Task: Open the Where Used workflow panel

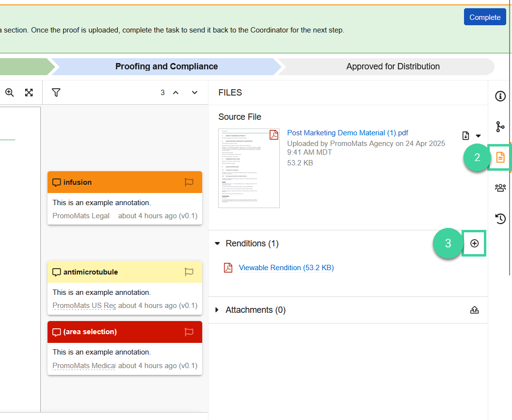Action: tap(500, 127)
